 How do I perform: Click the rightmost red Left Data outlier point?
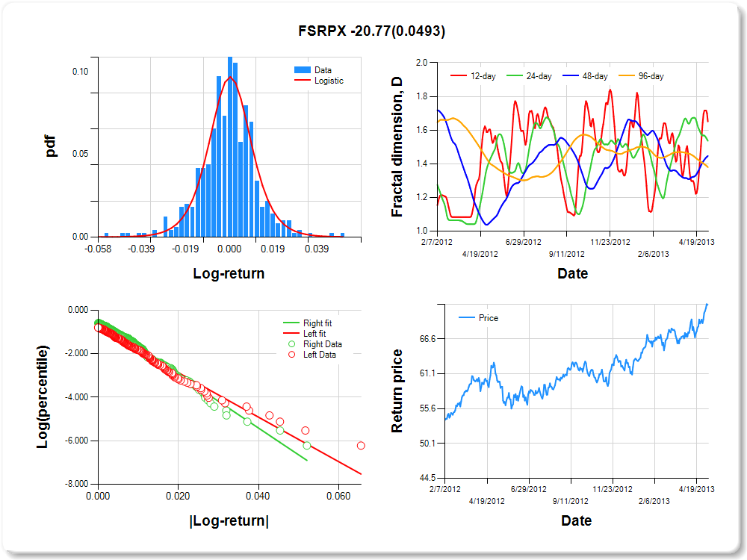361,446
